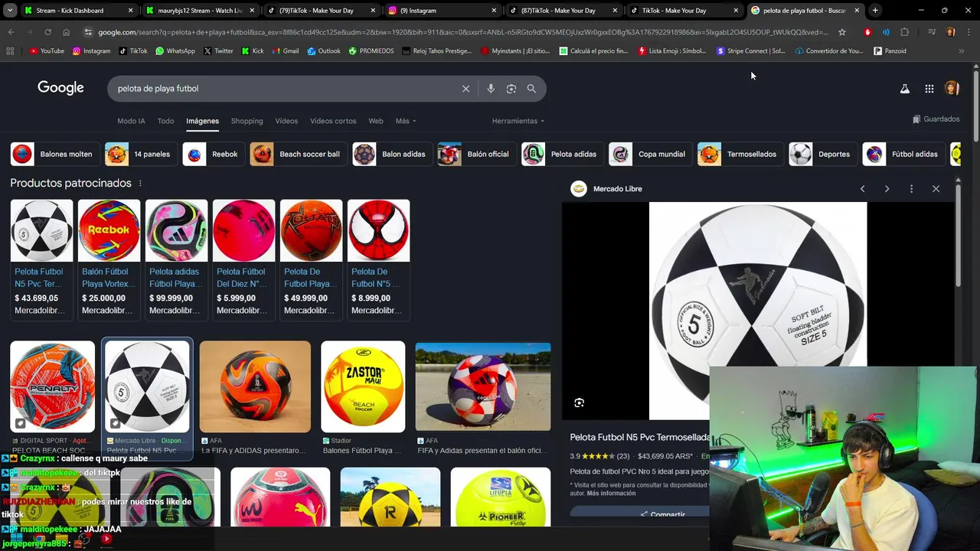This screenshot has height=551, width=980.
Task: Open Reebok Balón Fútbol Playa Vortex product
Action: 109,259
